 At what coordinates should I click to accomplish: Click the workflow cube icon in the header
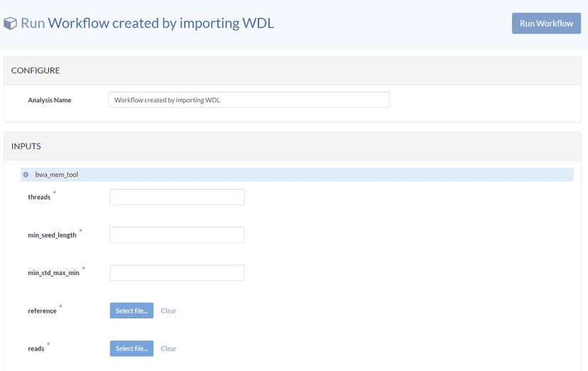pos(10,23)
